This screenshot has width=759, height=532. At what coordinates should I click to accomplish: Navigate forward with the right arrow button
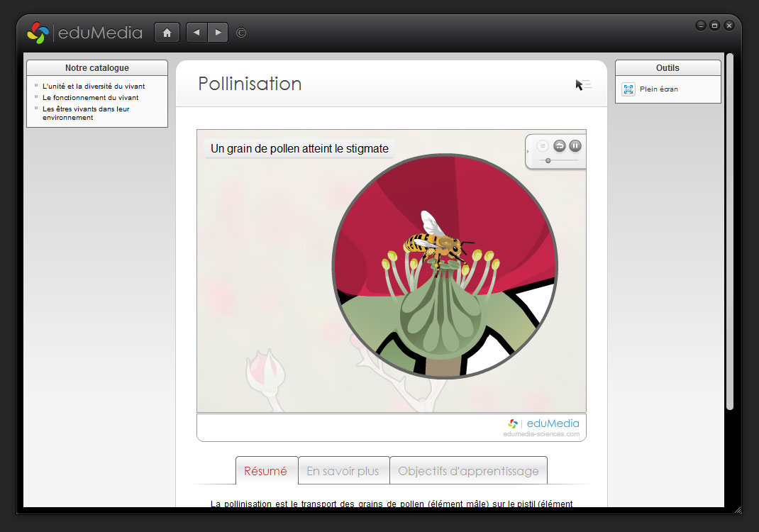click(x=218, y=33)
